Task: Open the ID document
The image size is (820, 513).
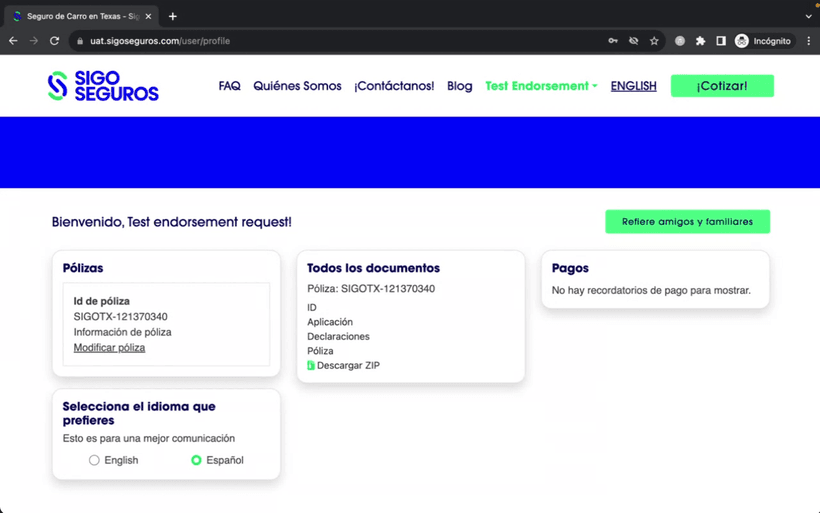Action: 312,307
